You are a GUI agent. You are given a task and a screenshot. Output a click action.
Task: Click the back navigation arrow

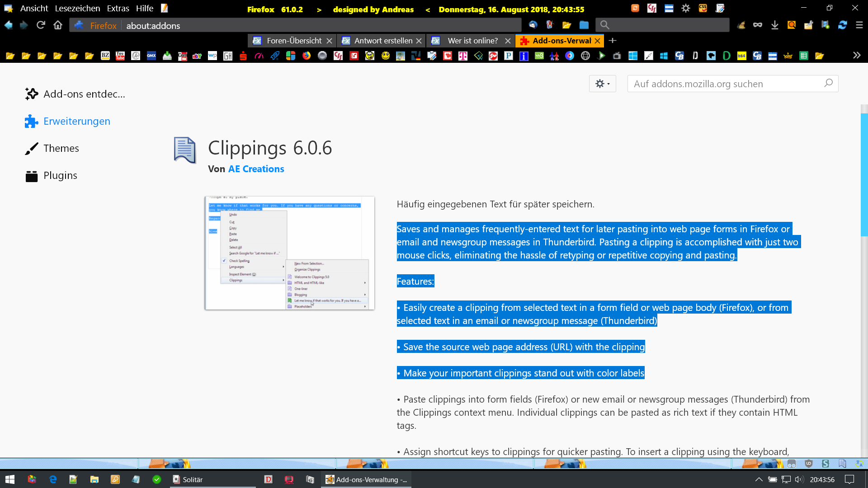coord(9,25)
